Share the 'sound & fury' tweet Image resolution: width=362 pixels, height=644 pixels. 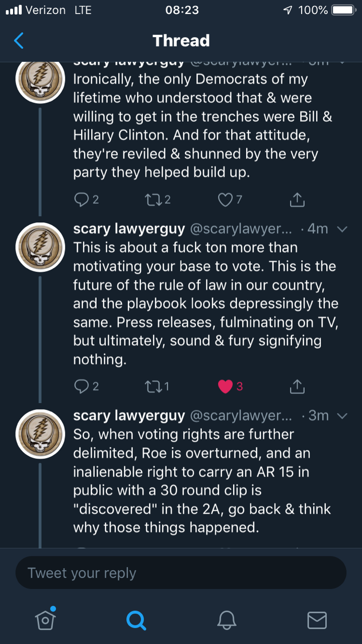(297, 386)
